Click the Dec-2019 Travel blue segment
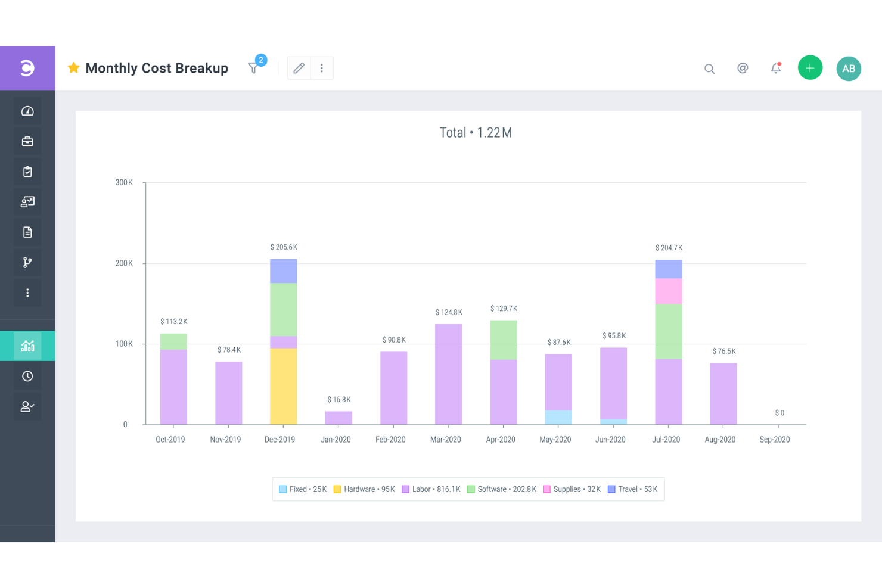 click(x=284, y=271)
